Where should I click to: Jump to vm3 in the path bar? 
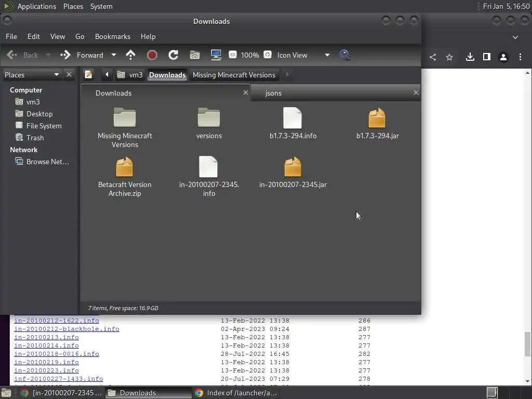(130, 75)
